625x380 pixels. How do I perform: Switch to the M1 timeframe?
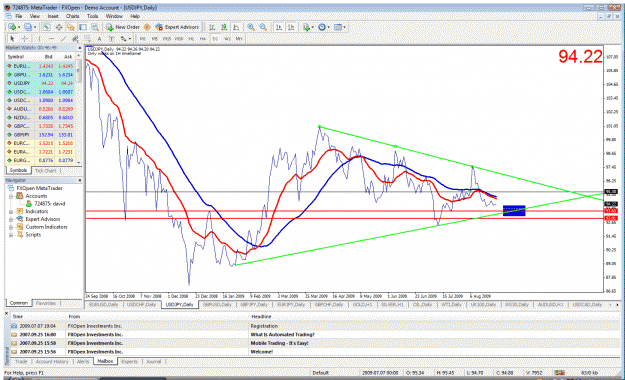[142, 39]
